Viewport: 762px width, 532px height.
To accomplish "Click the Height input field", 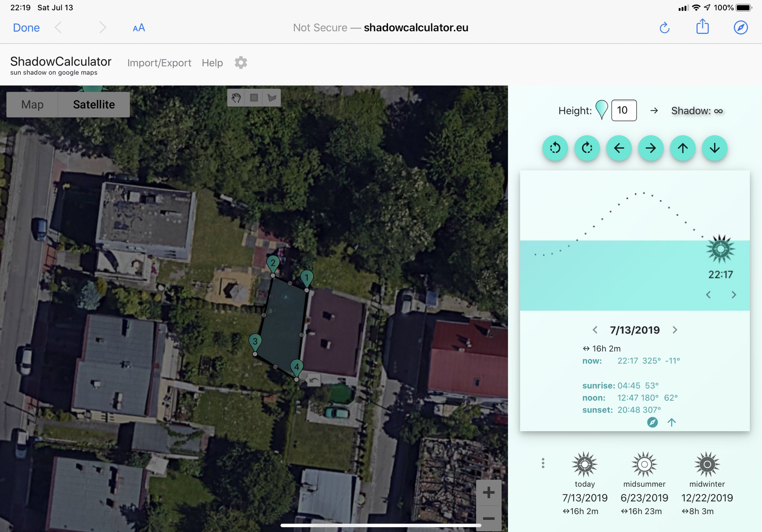I will (624, 110).
